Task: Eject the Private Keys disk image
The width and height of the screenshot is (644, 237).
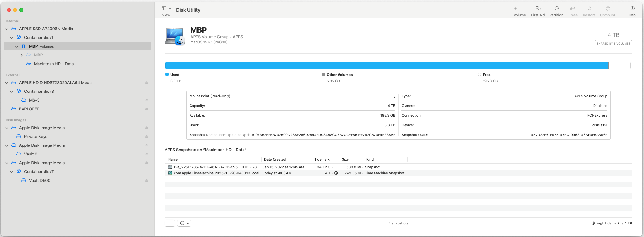Action: (147, 137)
